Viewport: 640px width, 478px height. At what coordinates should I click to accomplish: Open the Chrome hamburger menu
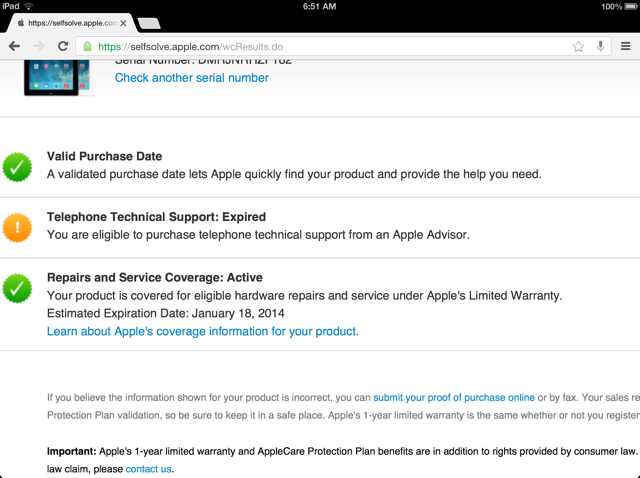coord(626,46)
